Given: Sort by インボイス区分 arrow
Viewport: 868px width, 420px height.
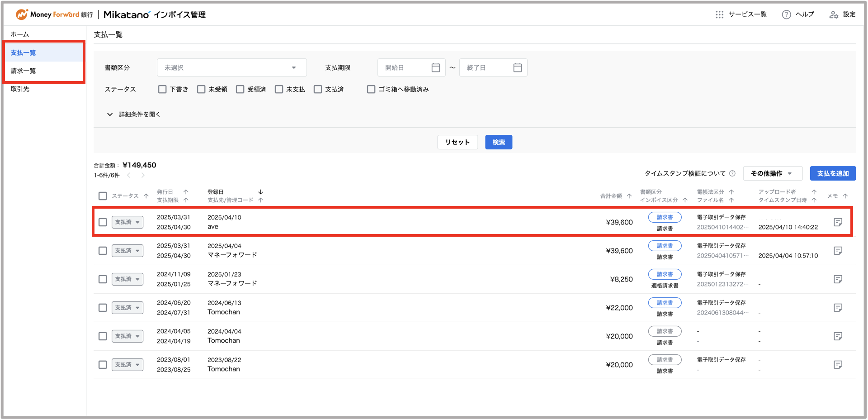Looking at the screenshot, I should 685,200.
